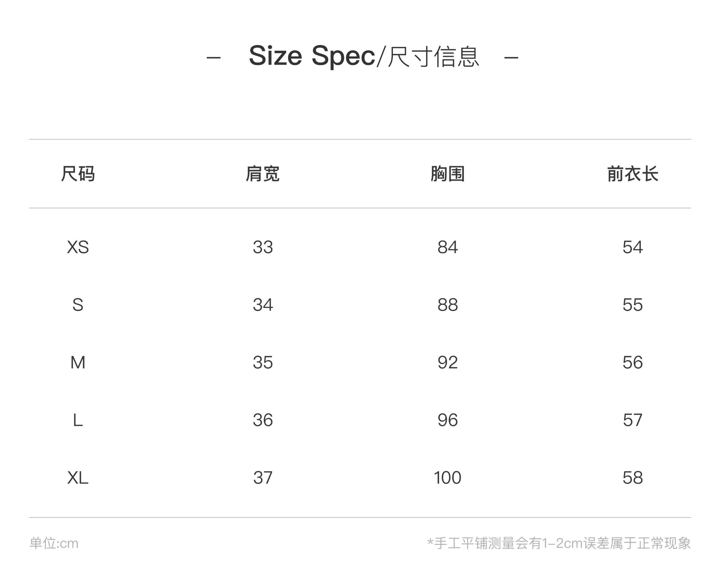725x588 pixels.
Task: Click the 单位:cm unit note
Action: tap(54, 543)
